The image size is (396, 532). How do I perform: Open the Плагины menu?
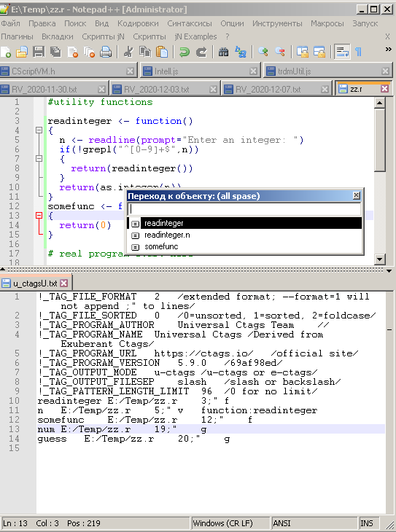[x=17, y=36]
